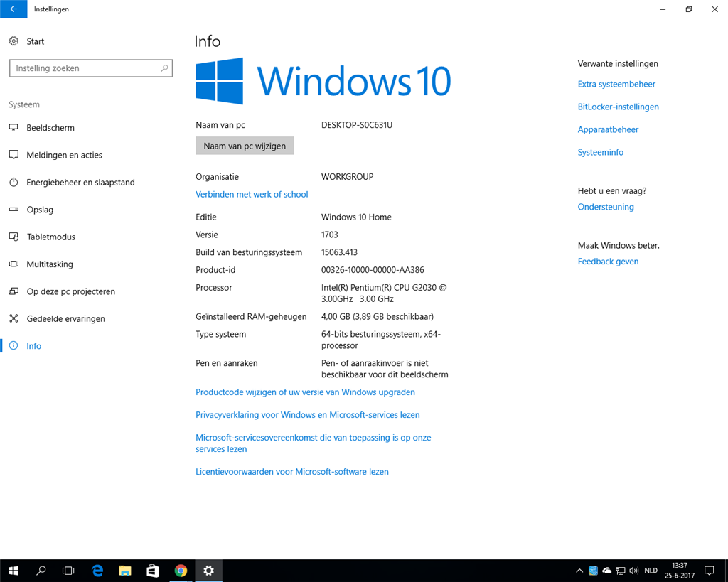Open the Systeeminfo link
This screenshot has width=728, height=582.
tap(600, 152)
